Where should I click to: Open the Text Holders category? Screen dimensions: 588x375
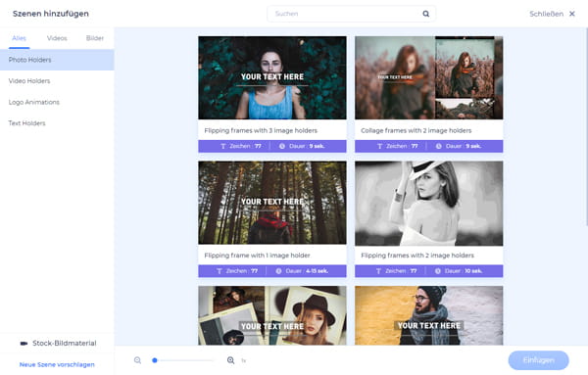(x=57, y=123)
